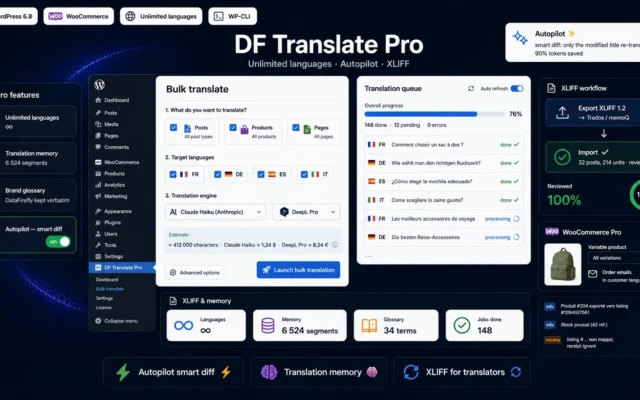Click the Comments item in WordPress sidebar
640x400 pixels.
click(x=112, y=147)
